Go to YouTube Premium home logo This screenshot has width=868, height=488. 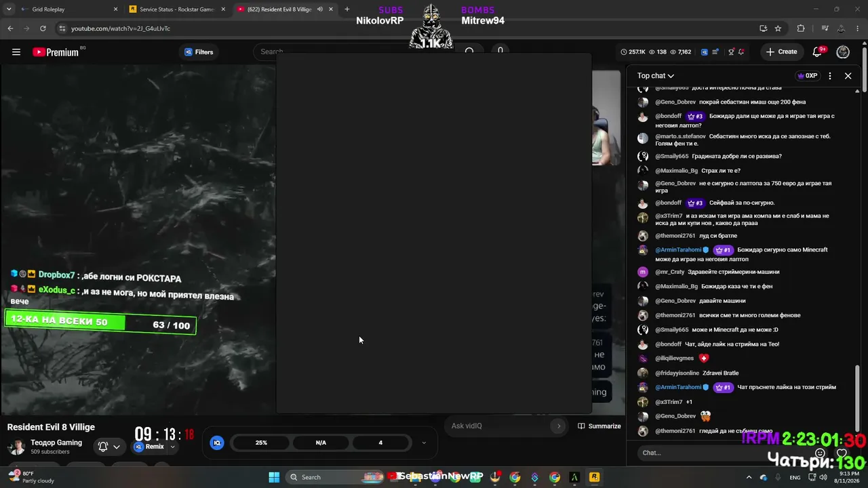click(x=56, y=52)
